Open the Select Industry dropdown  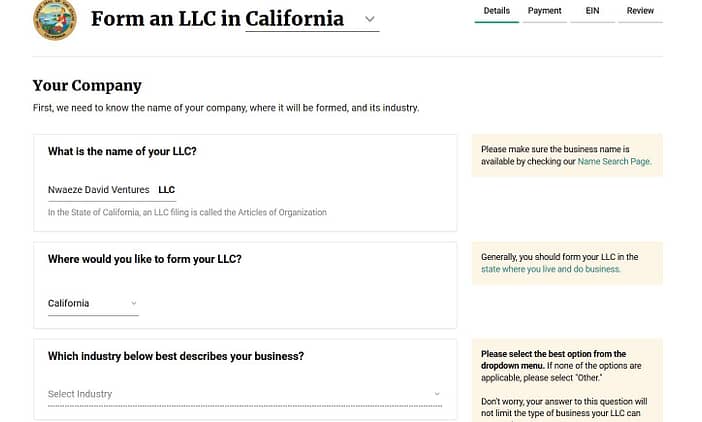coord(245,394)
